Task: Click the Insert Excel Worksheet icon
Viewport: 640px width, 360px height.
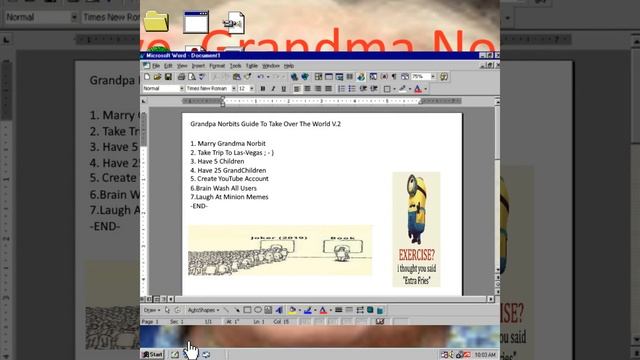Action: pyautogui.click(x=339, y=77)
